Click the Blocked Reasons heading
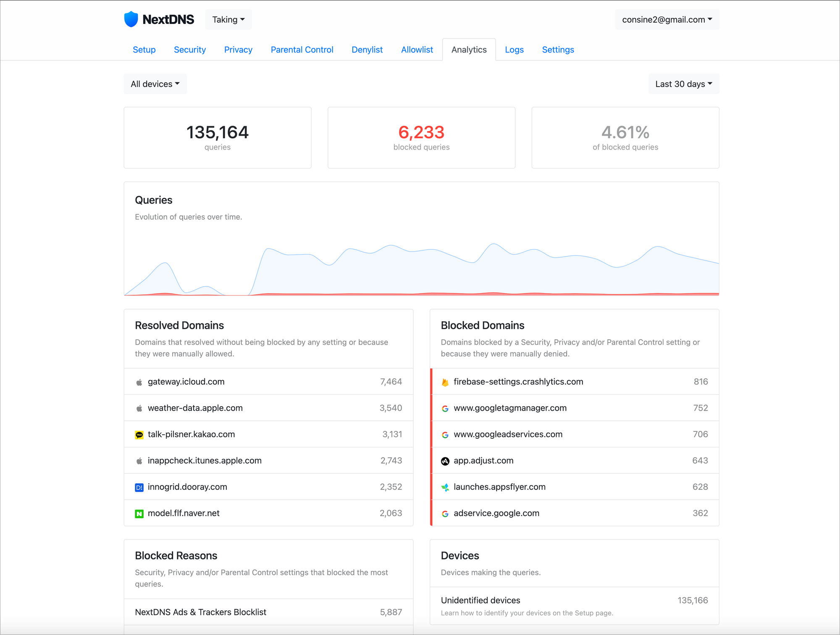Screen dimensions: 840x635 (x=176, y=556)
